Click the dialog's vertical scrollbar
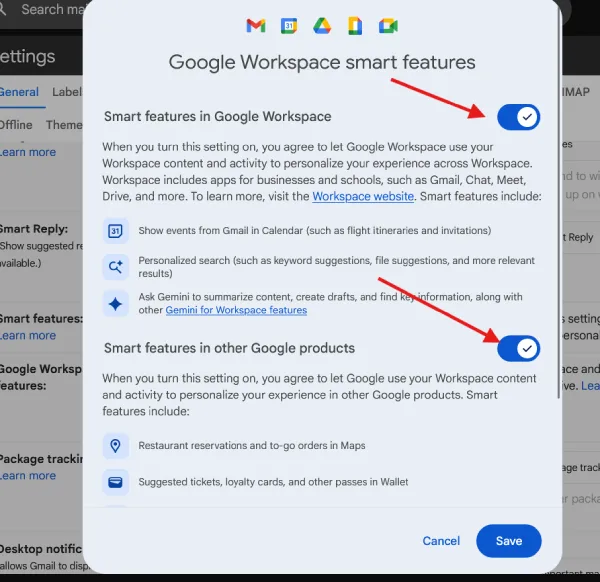Image resolution: width=600 pixels, height=582 pixels. click(559, 201)
